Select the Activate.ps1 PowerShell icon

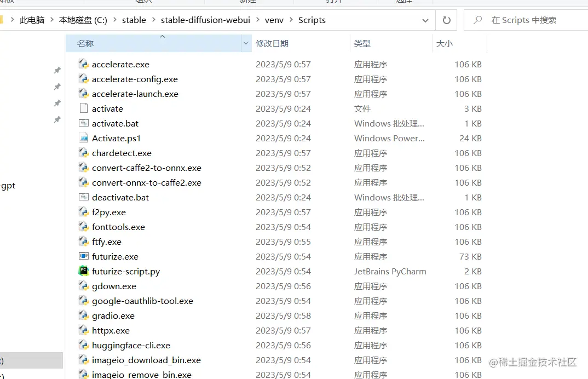pos(84,138)
